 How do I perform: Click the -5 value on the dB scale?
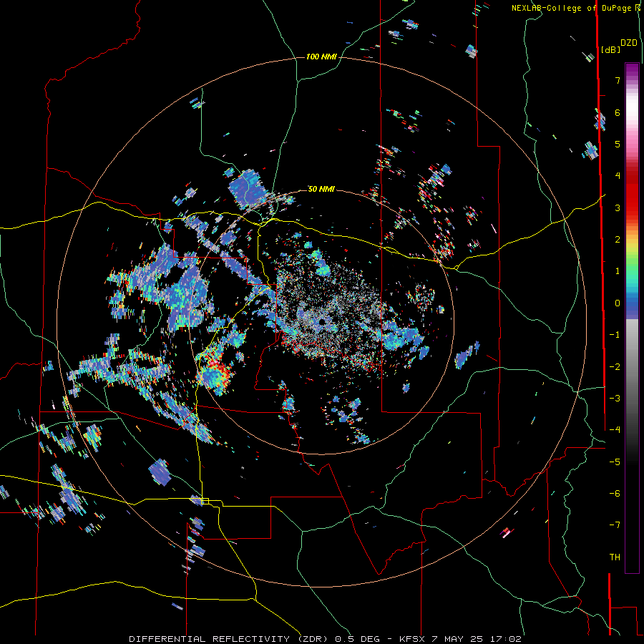[x=615, y=462]
